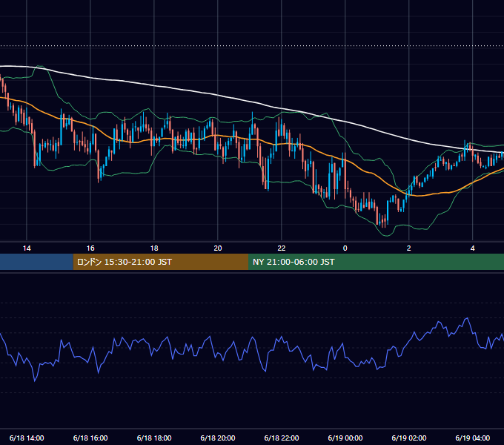Select the 6/18 16:00 time label

[x=90, y=438]
